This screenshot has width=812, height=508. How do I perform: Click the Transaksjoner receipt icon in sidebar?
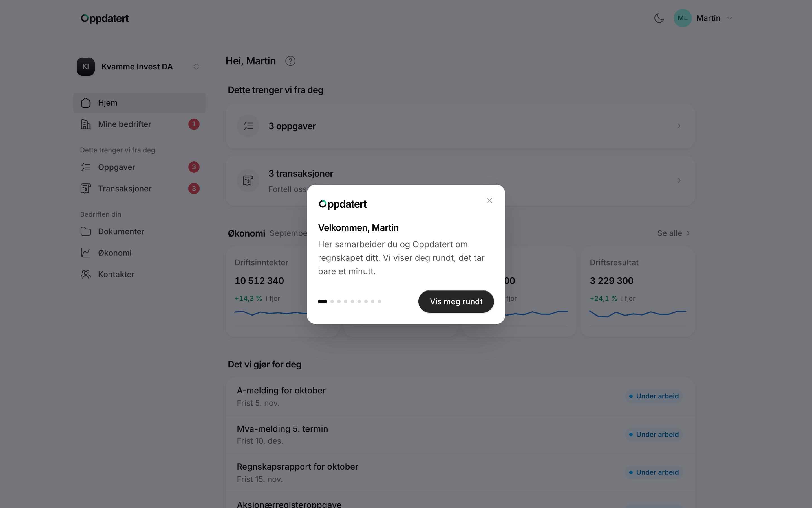pyautogui.click(x=85, y=189)
